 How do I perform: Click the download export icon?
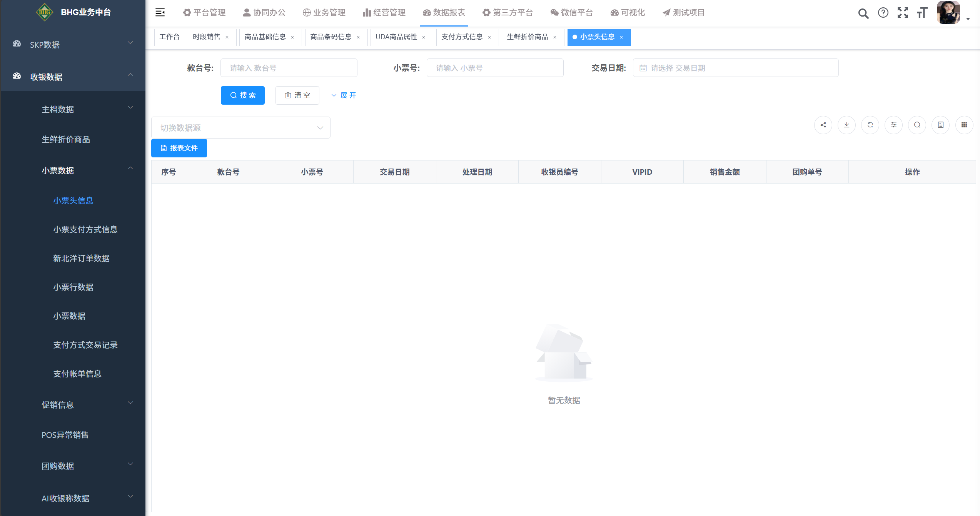pos(846,125)
